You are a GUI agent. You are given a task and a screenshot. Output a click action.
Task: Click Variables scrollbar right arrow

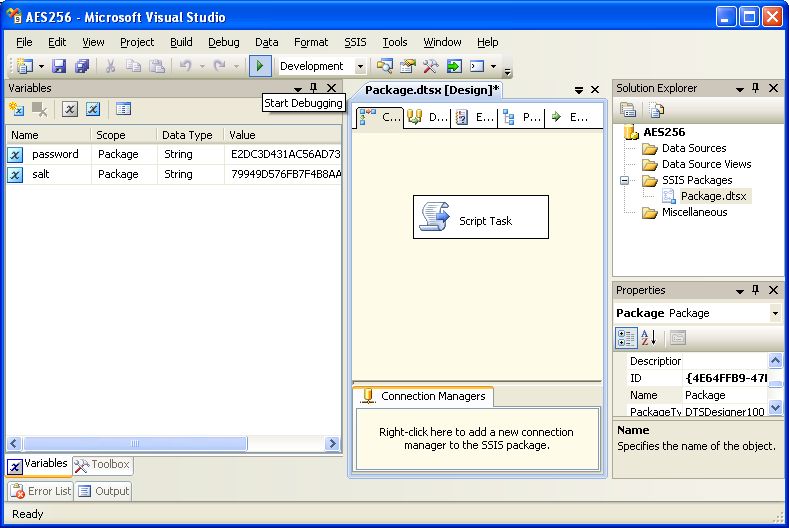point(332,443)
